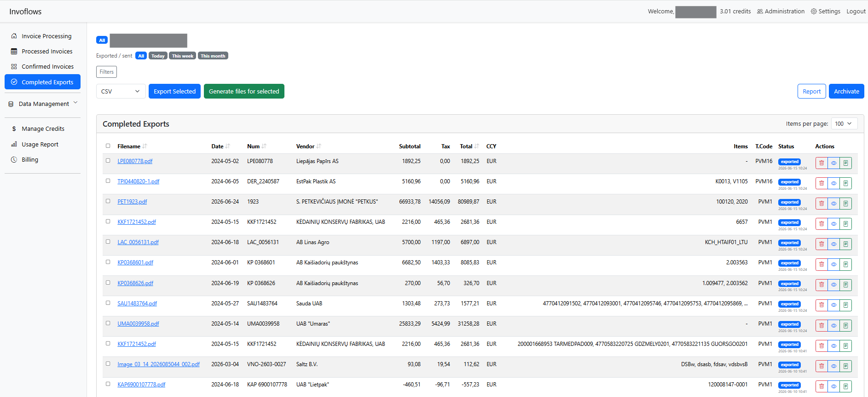Navigate to Confirmed Invoices
Image resolution: width=868 pixels, height=397 pixels.
pos(43,66)
